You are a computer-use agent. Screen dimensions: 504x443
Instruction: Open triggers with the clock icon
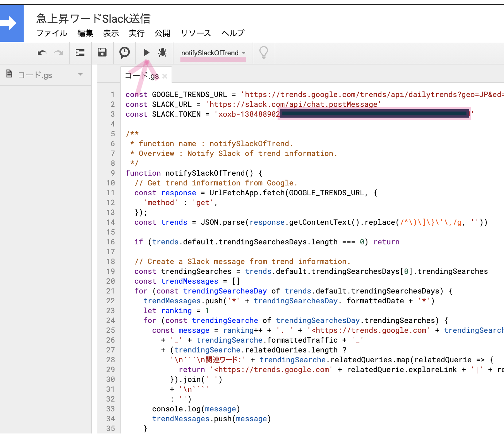pos(125,52)
